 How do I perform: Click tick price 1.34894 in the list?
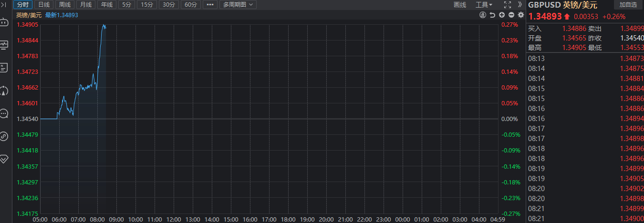pyautogui.click(x=632, y=118)
